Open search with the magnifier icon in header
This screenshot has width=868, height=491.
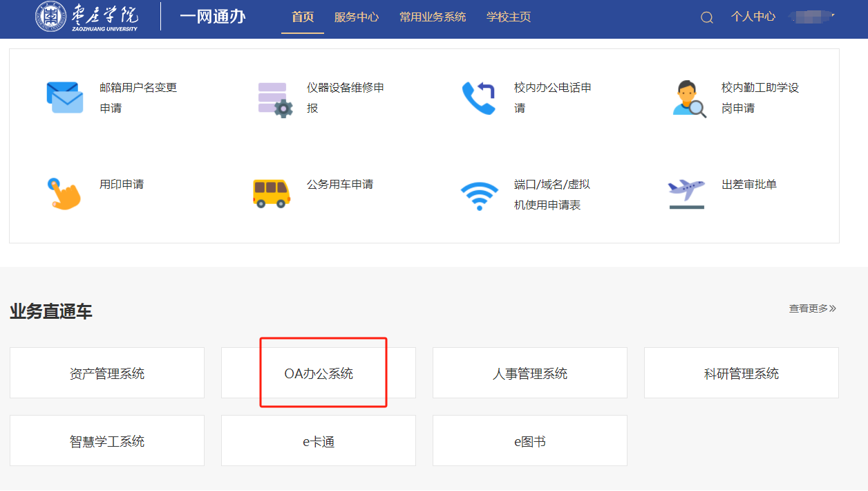(706, 18)
